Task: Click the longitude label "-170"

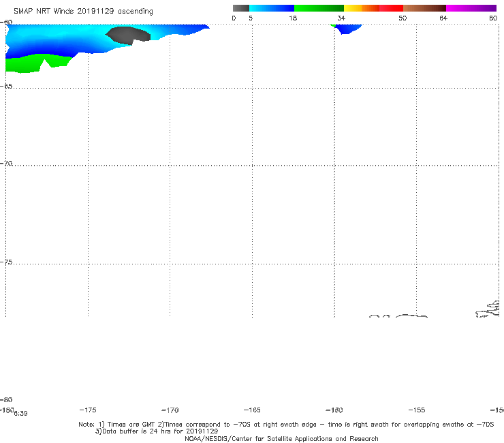Action: [x=170, y=410]
